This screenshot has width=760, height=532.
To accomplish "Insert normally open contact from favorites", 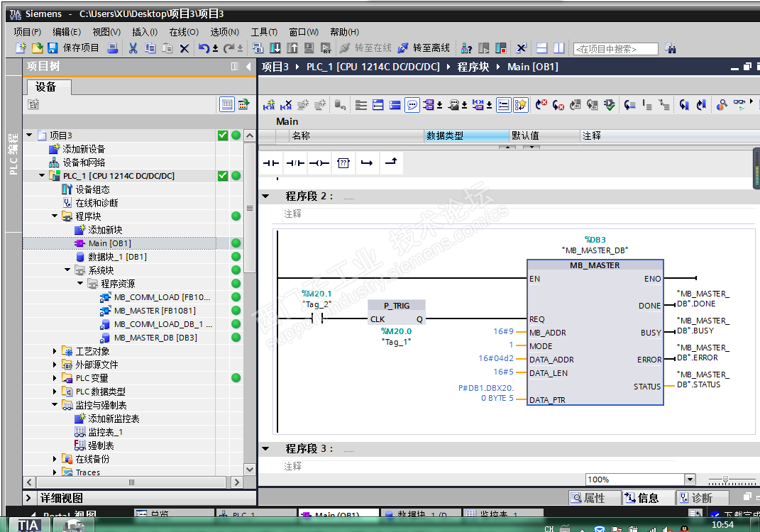I will pyautogui.click(x=271, y=163).
